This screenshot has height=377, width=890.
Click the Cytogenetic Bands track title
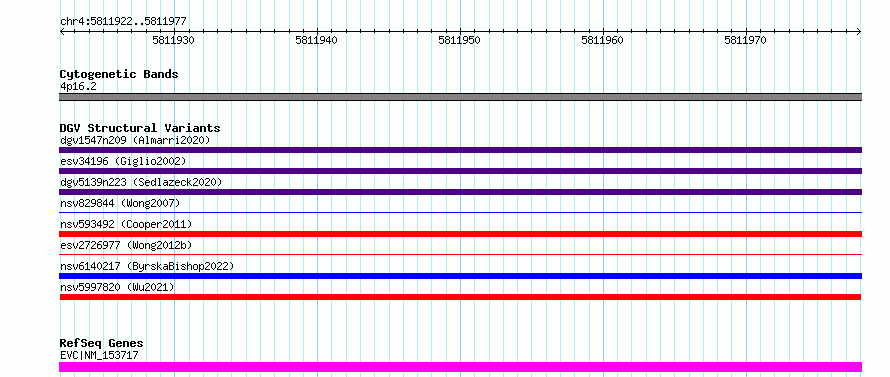[x=119, y=74]
